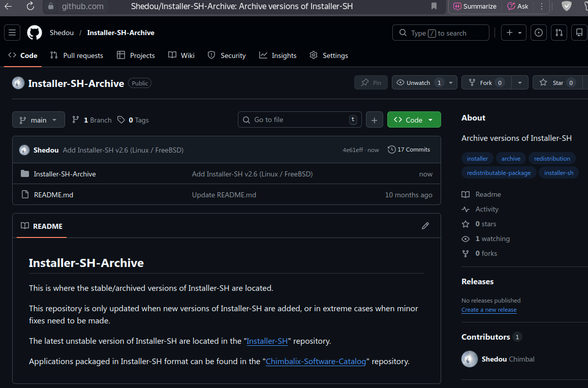The height and width of the screenshot is (388, 588).
Task: Open the Pull requests icon in the header
Action: (x=559, y=33)
